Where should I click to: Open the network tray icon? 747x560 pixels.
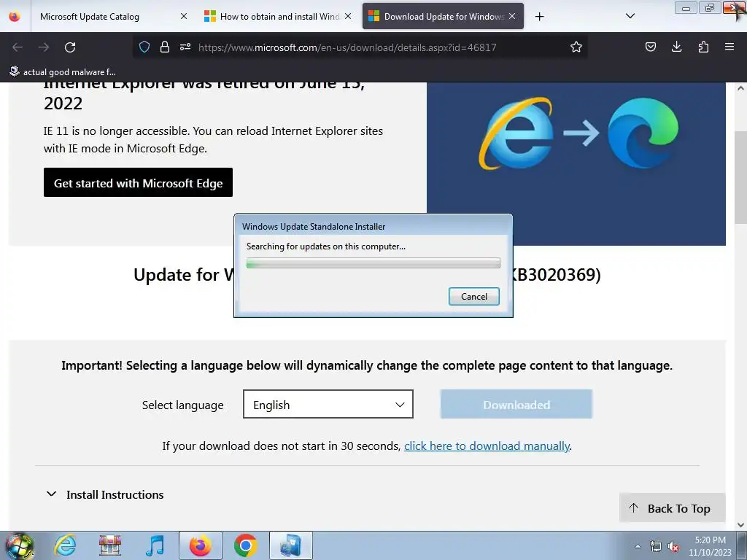tap(656, 546)
